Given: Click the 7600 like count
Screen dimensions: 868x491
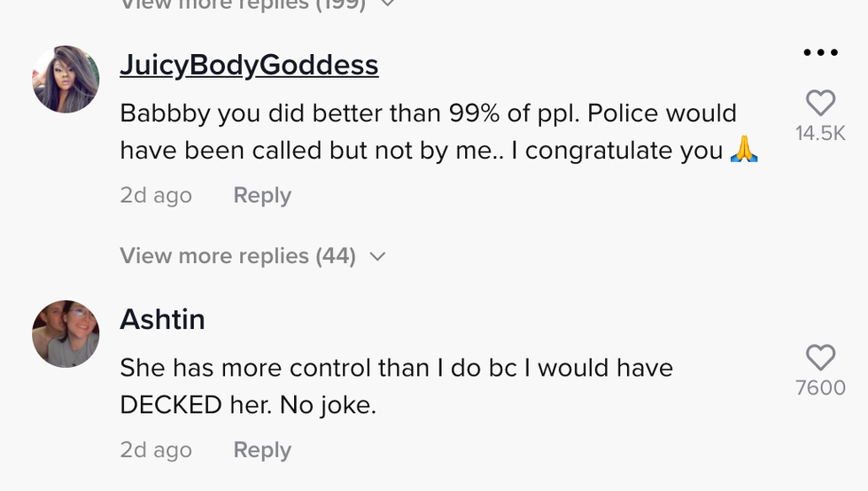Looking at the screenshot, I should click(x=820, y=388).
